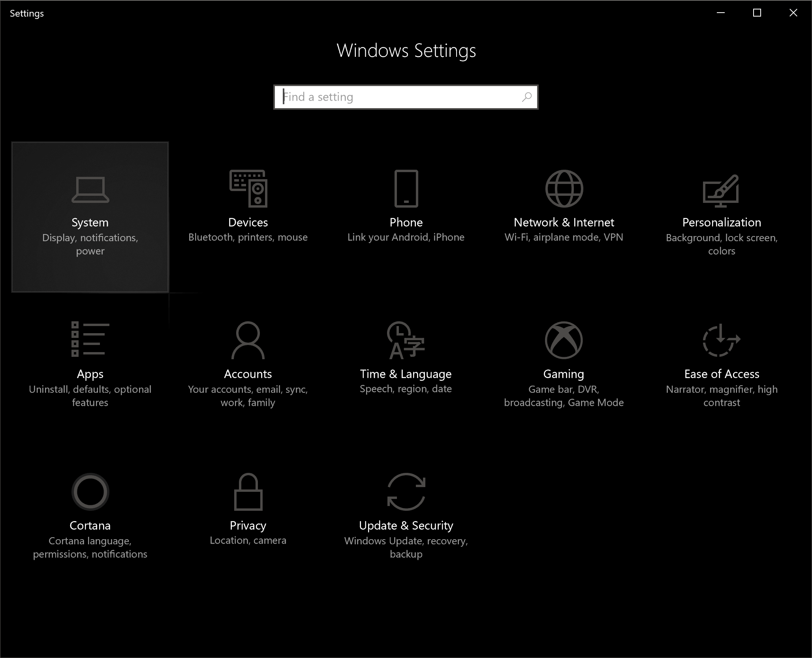Open the Devices keyboard and speaker icon
The height and width of the screenshot is (658, 812).
(x=248, y=189)
